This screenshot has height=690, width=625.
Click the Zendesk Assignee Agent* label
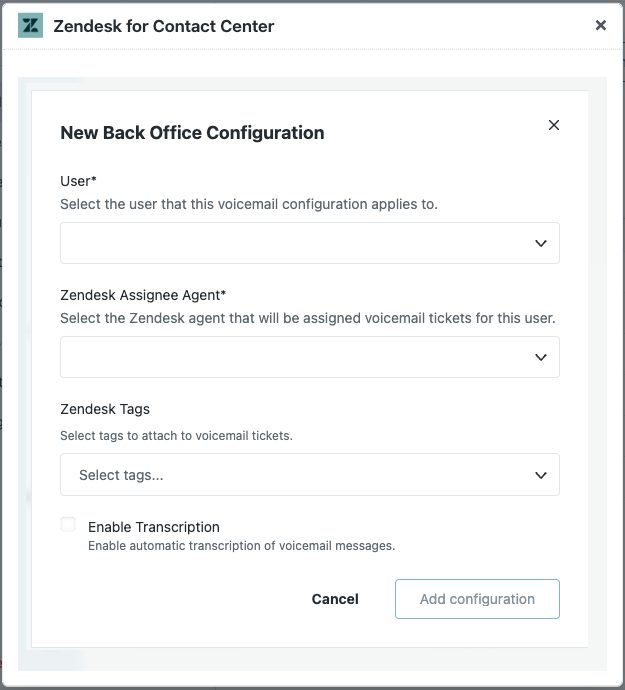(x=143, y=295)
